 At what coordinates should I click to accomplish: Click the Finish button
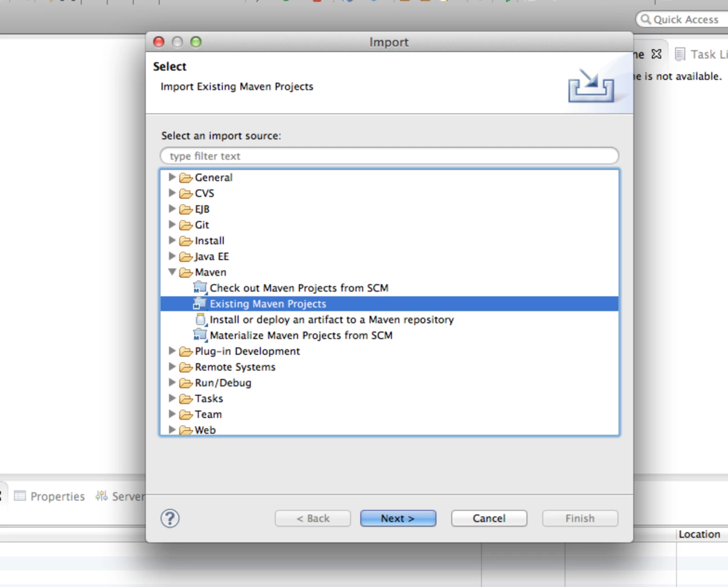580,518
